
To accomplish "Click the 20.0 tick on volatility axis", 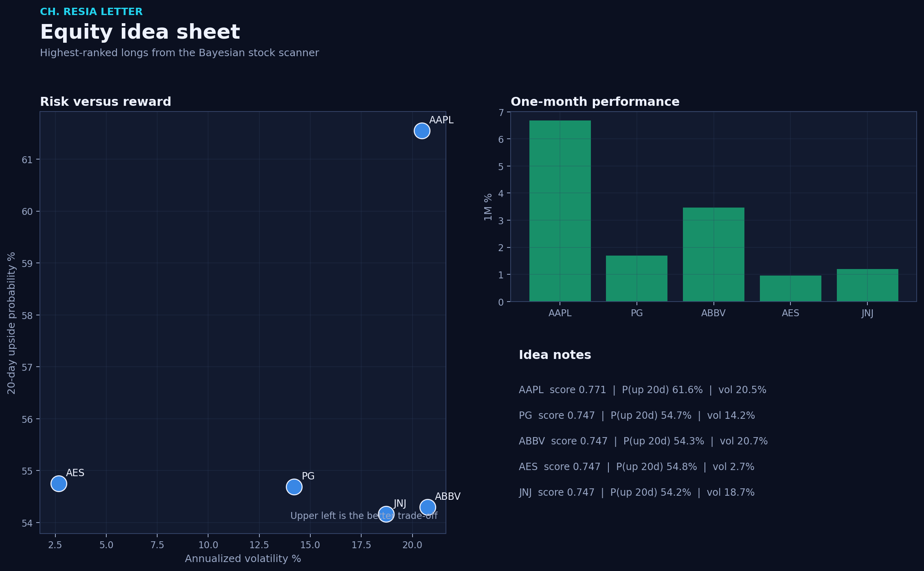I will point(412,545).
